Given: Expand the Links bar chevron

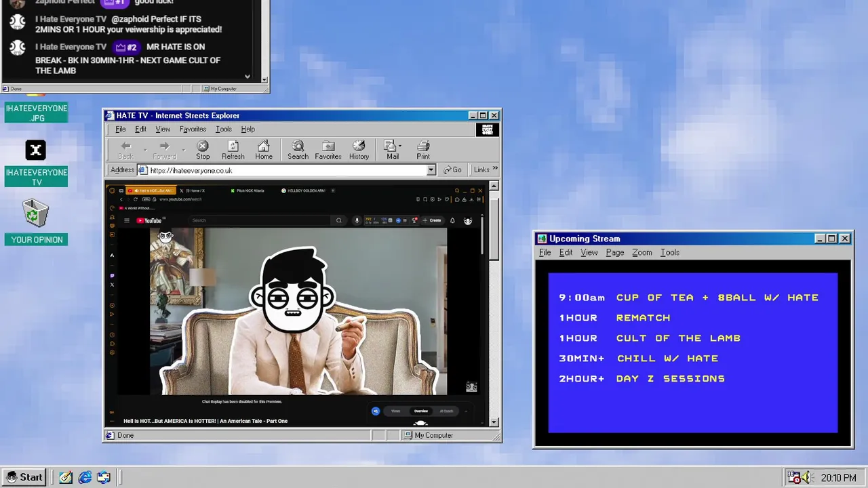Looking at the screenshot, I should tap(495, 169).
